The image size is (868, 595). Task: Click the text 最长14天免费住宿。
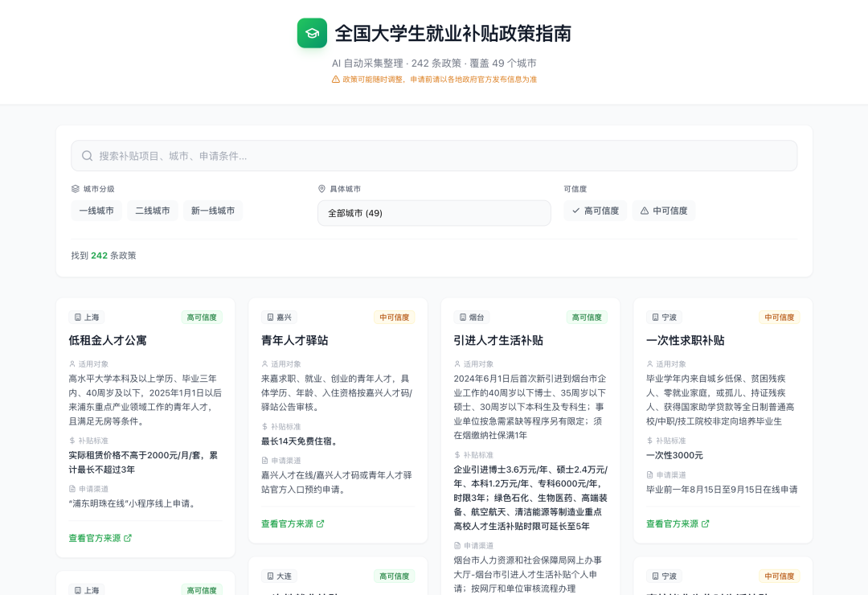(301, 441)
